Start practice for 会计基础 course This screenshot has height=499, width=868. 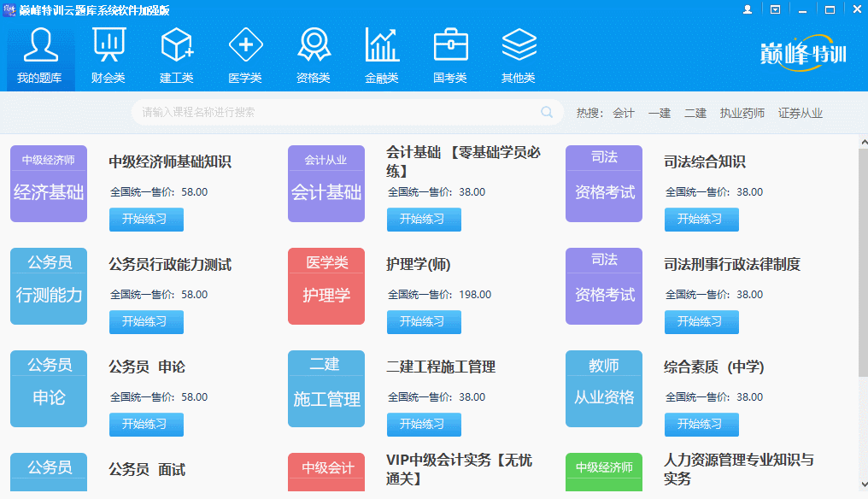[x=424, y=220]
